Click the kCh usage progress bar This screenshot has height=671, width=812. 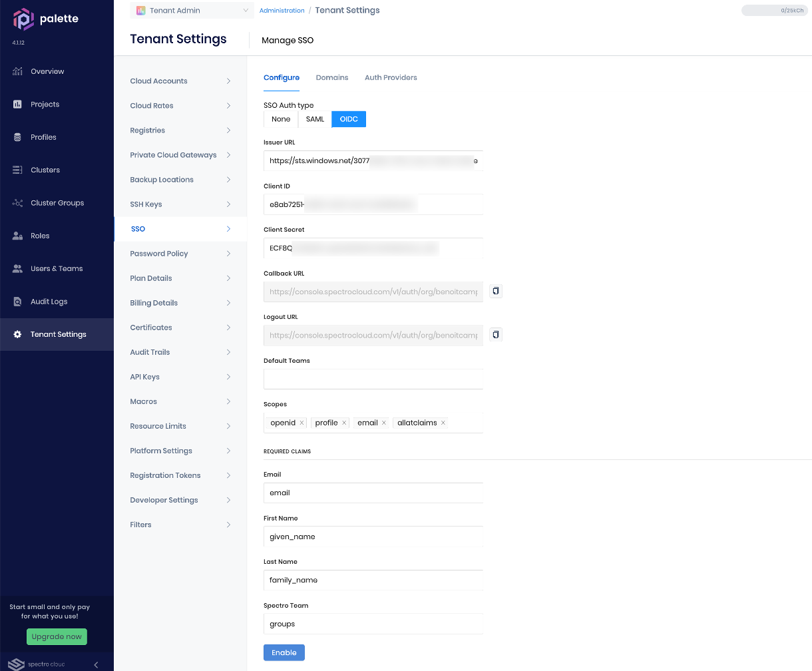coord(774,11)
